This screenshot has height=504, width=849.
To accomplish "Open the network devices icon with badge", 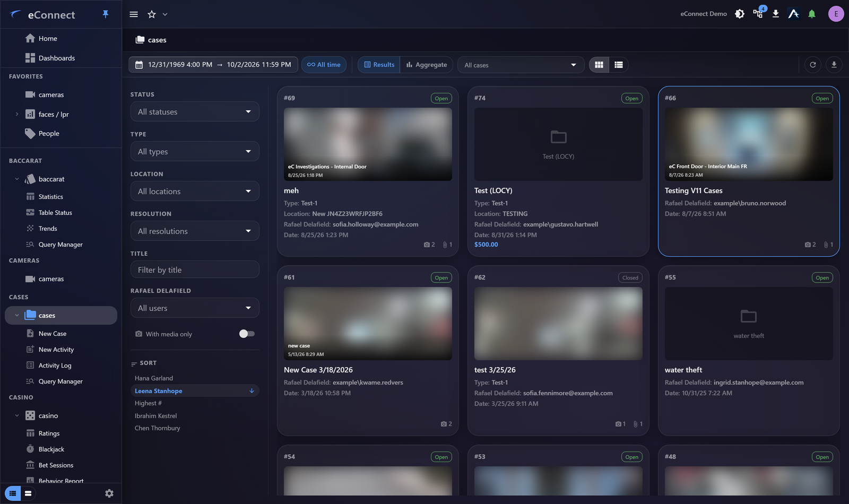I will tap(758, 13).
